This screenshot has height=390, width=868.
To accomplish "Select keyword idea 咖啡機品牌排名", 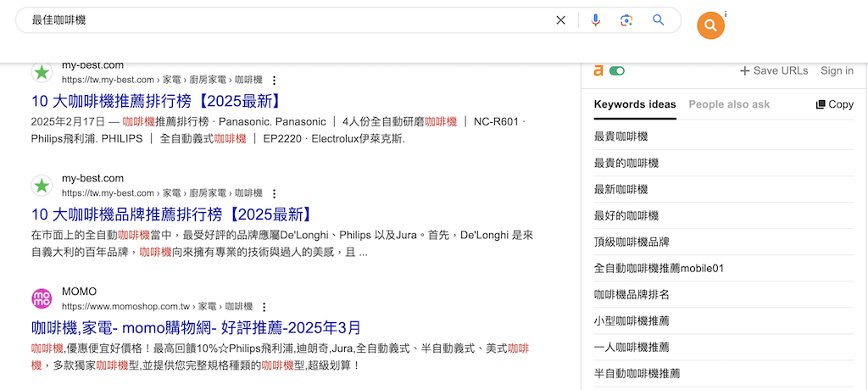I will click(724, 294).
